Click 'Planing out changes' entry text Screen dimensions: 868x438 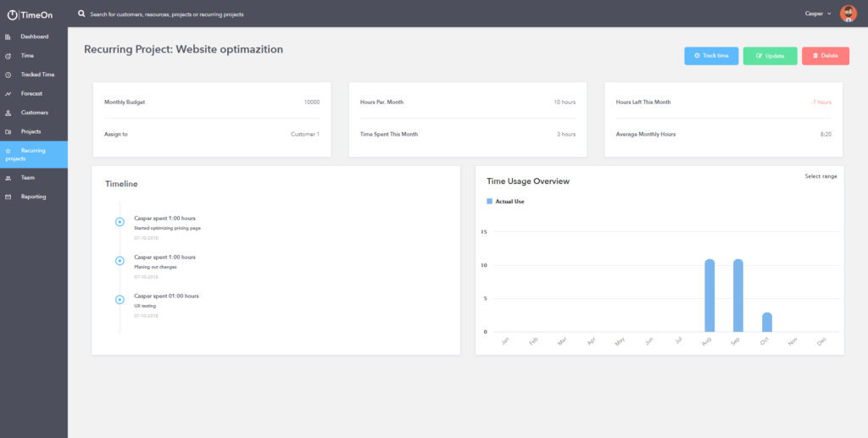[x=155, y=267]
